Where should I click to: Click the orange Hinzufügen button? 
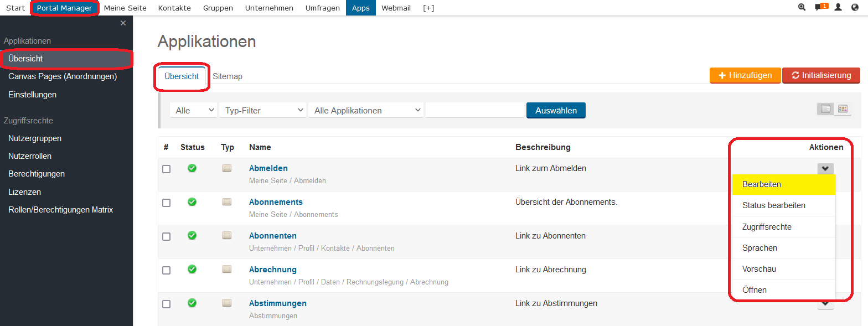[745, 75]
